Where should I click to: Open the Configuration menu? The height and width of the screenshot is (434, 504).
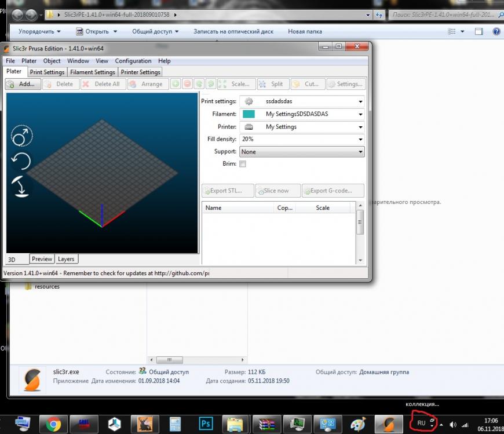[x=133, y=61]
